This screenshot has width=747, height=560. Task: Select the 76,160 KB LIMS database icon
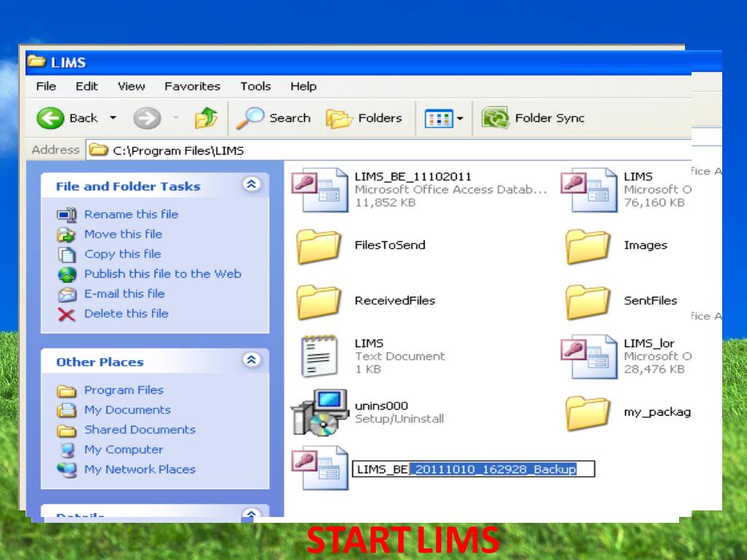coord(589,190)
